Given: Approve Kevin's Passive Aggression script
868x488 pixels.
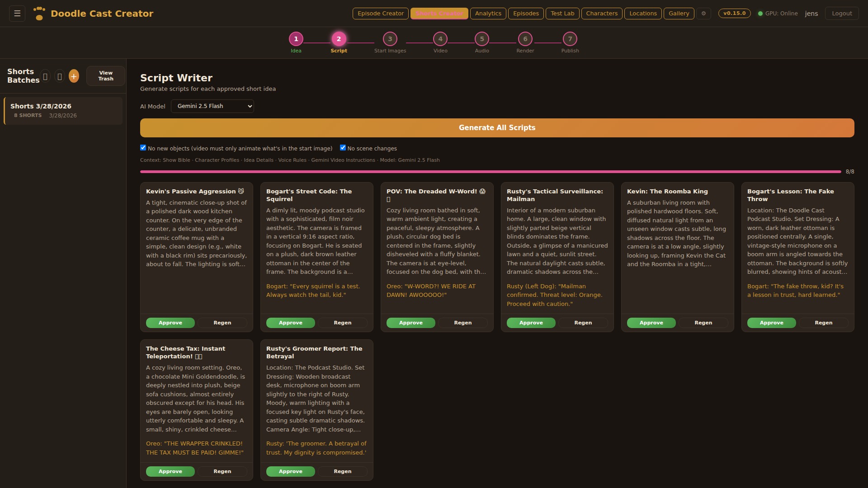Looking at the screenshot, I should tap(170, 323).
